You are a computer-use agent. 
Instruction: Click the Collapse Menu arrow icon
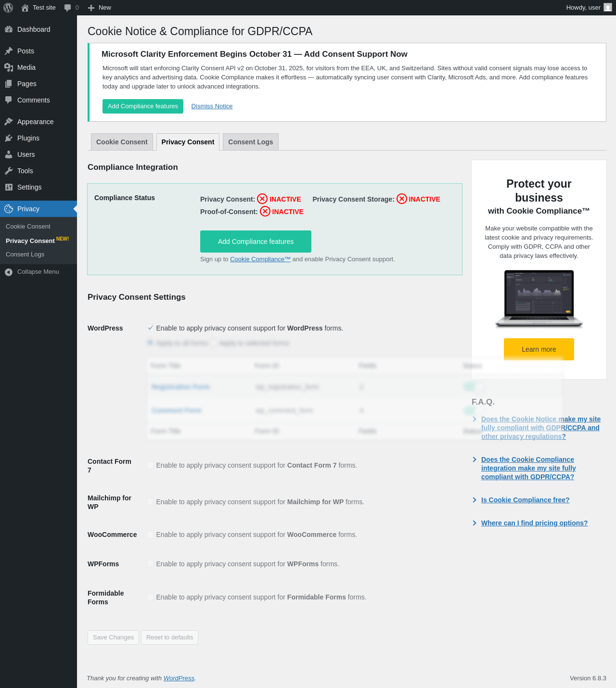click(x=9, y=272)
